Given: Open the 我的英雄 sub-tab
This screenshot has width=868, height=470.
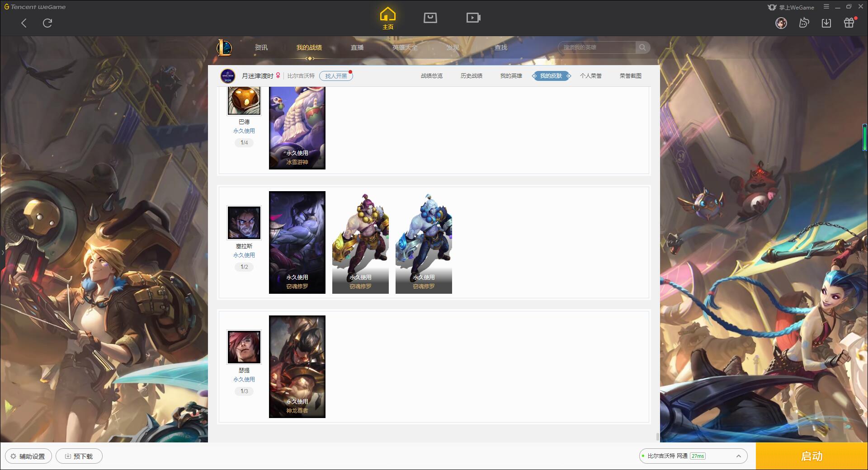Looking at the screenshot, I should click(x=511, y=76).
